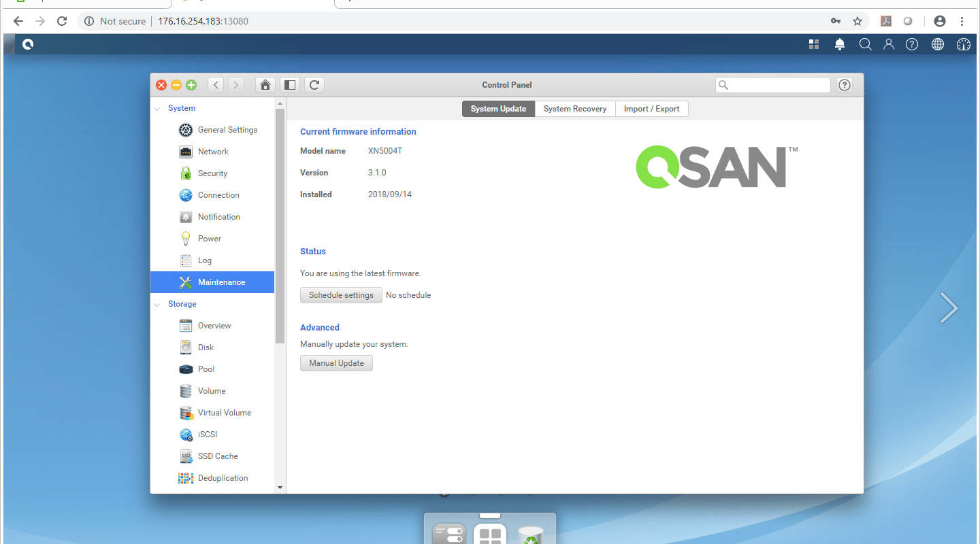
Task: Go to next desktop page chevron
Action: point(949,307)
